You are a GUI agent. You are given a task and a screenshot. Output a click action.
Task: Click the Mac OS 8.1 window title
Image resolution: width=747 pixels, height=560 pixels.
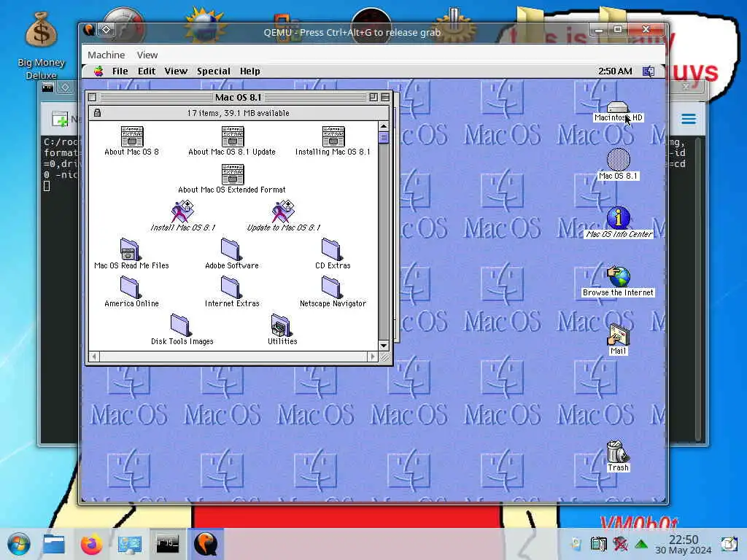pyautogui.click(x=239, y=98)
